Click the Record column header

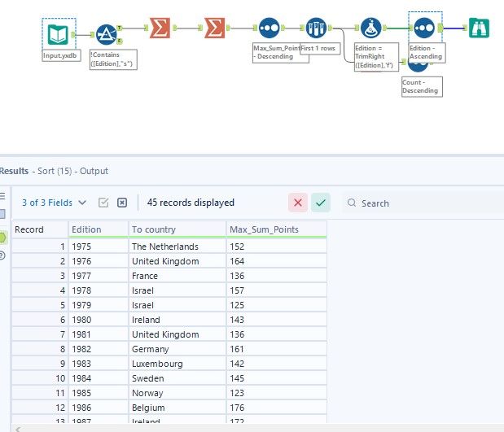tap(40, 229)
